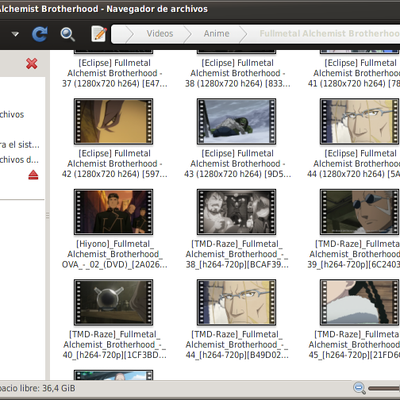Click the zoom out magnifier in status bar
This screenshot has width=400, height=400.
359,388
